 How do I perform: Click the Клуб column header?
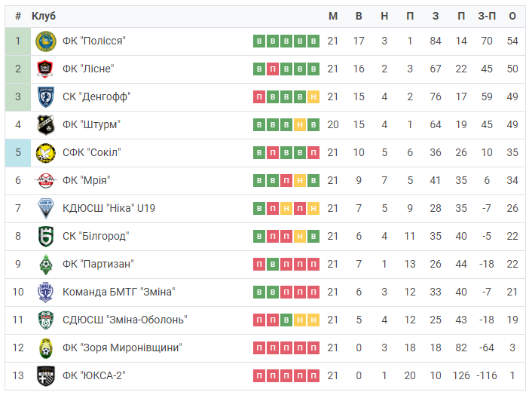tap(44, 16)
